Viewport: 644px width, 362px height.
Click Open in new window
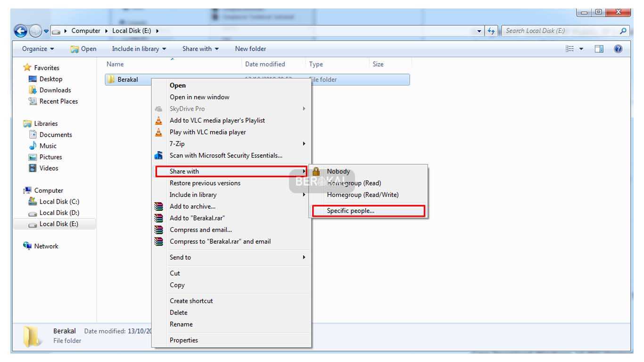point(231,97)
